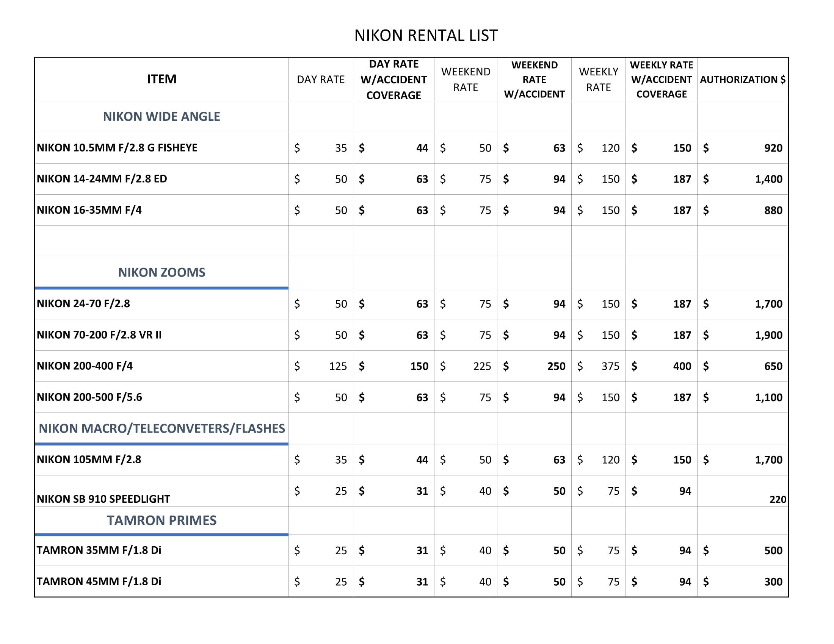Select the NIKON 14-24MM F/2.8 ED item
Viewport: 834px width, 644px height.
[x=102, y=179]
